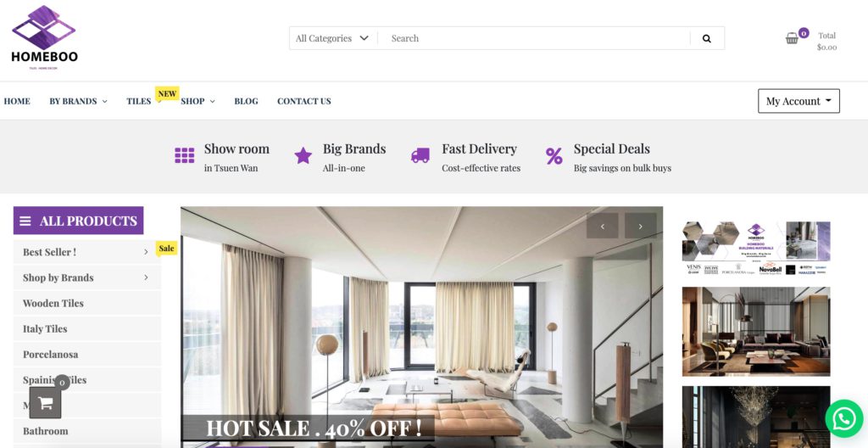
Task: Click the Homeboo logo
Action: 44,37
